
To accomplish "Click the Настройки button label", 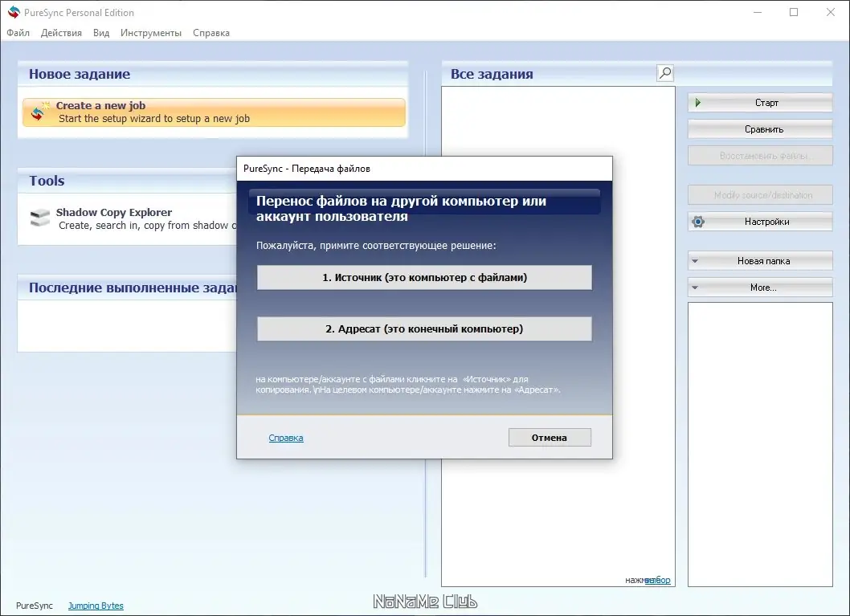I will pyautogui.click(x=766, y=222).
